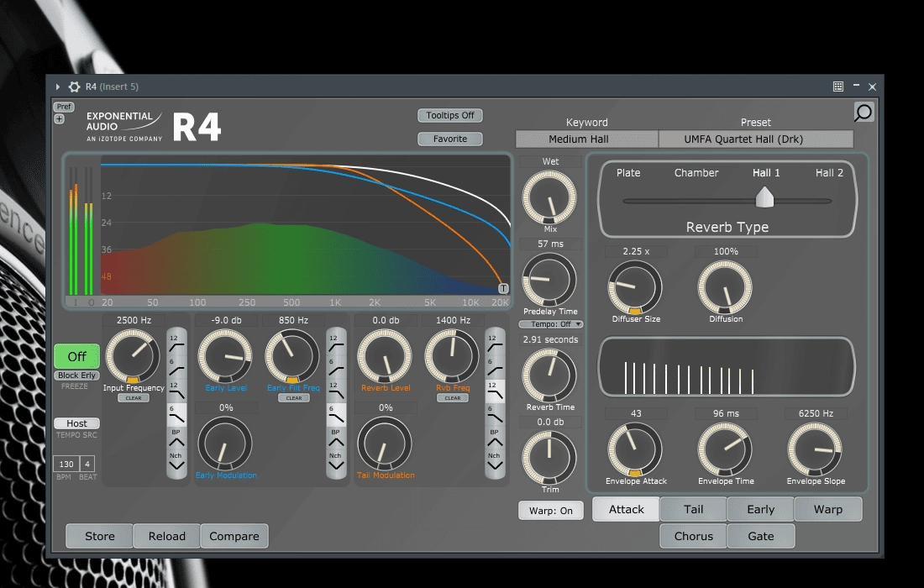Switch to the Warp tab

click(x=828, y=509)
